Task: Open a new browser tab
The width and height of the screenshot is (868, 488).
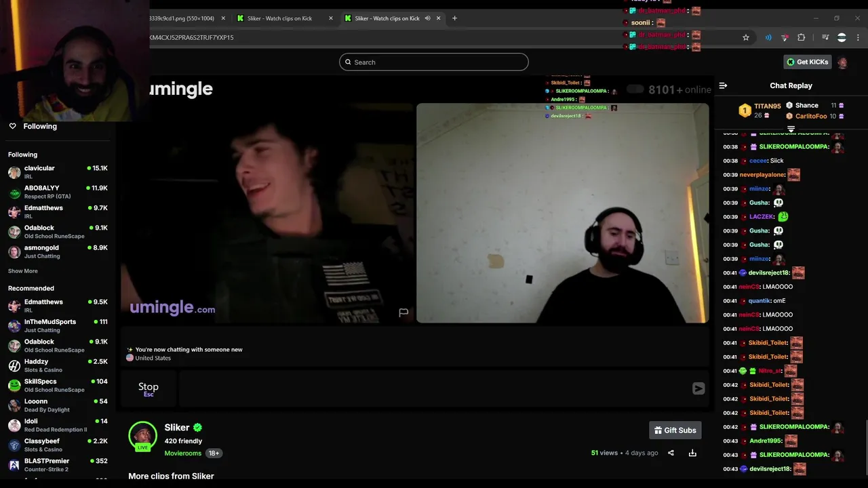Action: coord(454,18)
